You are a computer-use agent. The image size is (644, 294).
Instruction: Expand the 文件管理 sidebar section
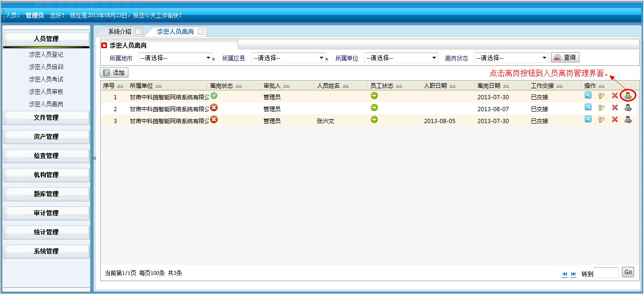[46, 117]
